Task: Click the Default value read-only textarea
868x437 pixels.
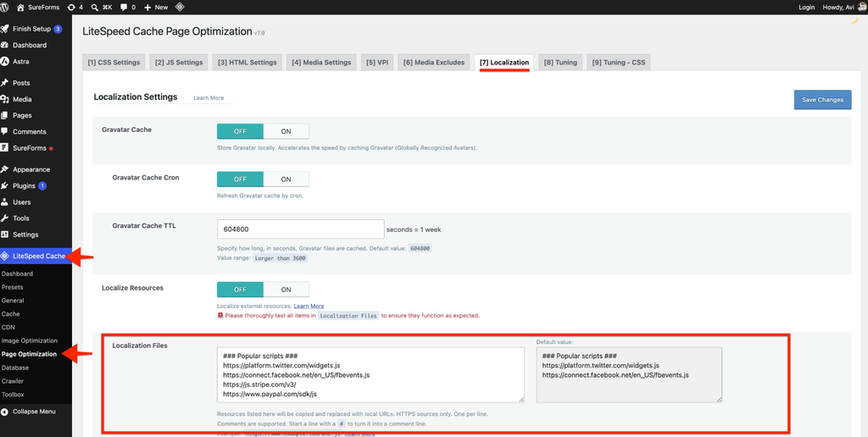Action: point(630,374)
